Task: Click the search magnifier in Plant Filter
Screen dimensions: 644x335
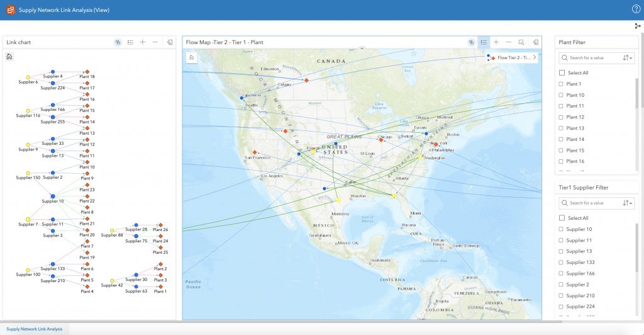Action: [565, 58]
